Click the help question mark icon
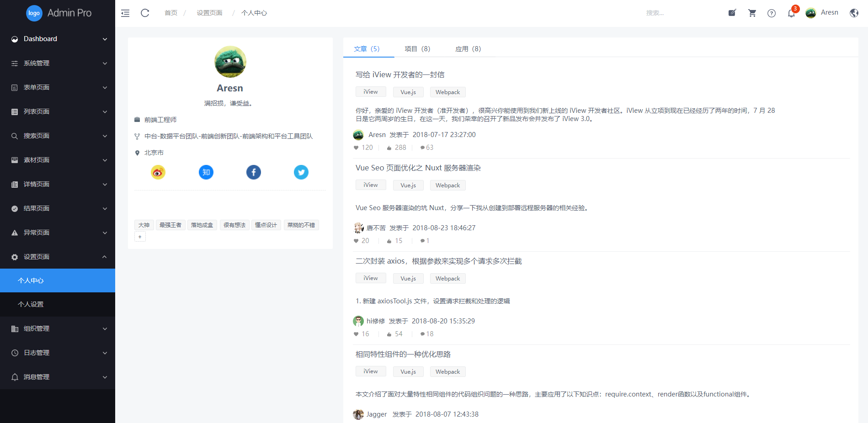 point(772,13)
